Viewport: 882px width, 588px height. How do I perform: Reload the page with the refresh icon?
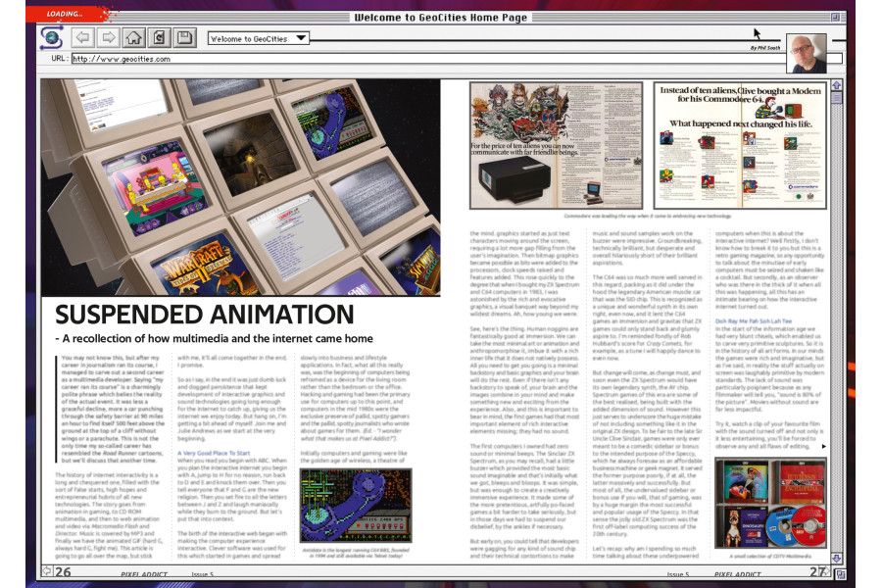pos(159,37)
